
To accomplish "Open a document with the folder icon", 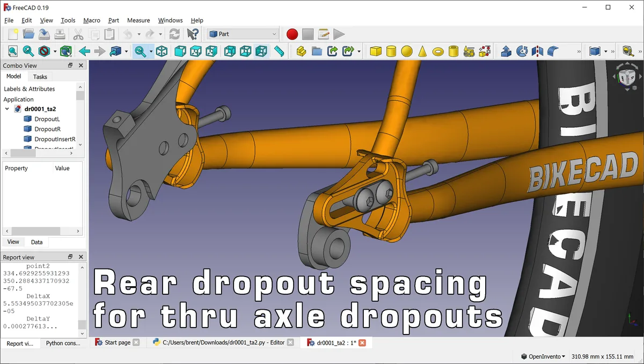I will (28, 34).
